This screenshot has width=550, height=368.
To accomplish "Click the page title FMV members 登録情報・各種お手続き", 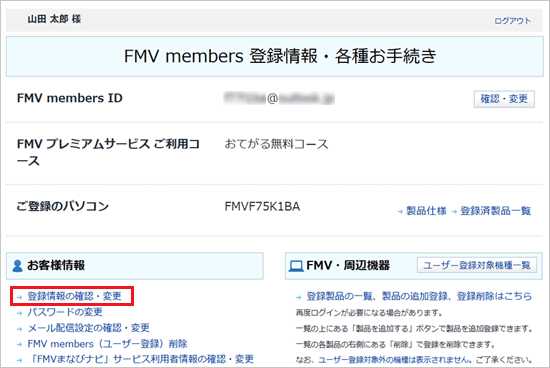I will [x=280, y=56].
